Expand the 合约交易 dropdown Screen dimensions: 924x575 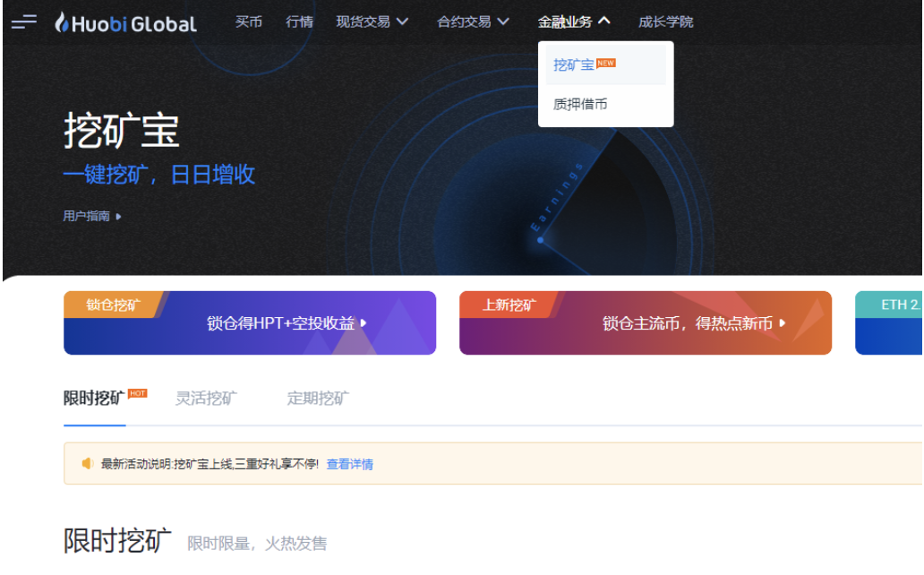(x=466, y=23)
